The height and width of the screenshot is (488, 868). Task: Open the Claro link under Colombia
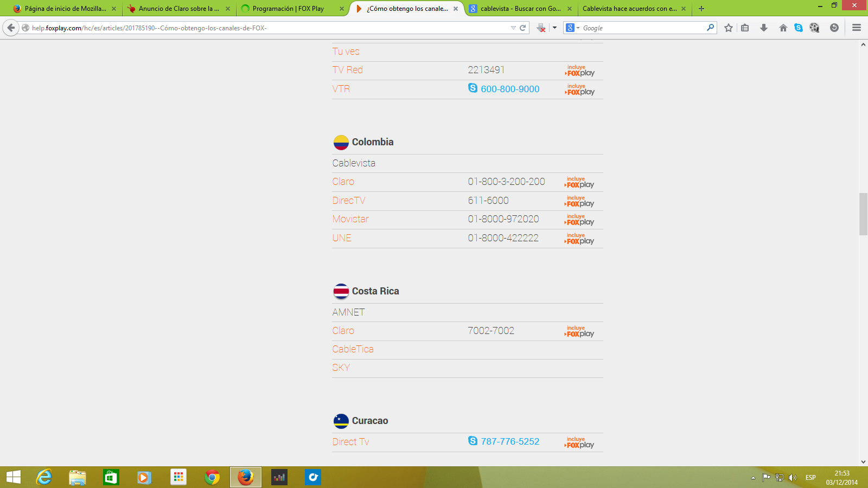point(343,182)
